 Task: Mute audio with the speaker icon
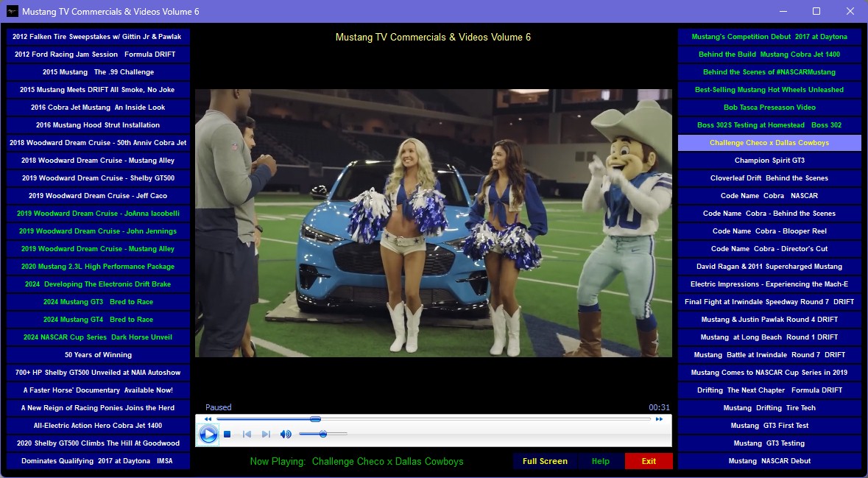coord(286,435)
